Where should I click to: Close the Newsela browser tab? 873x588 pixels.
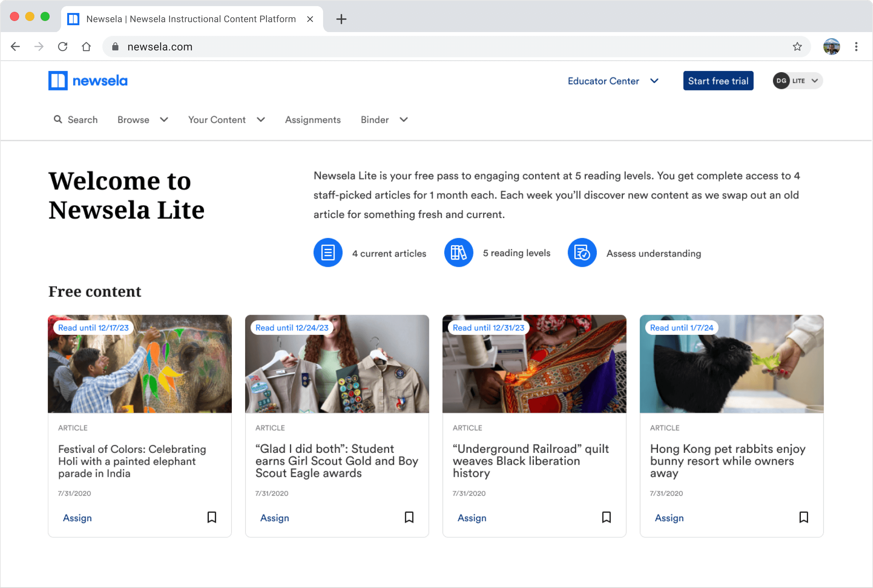coord(310,19)
